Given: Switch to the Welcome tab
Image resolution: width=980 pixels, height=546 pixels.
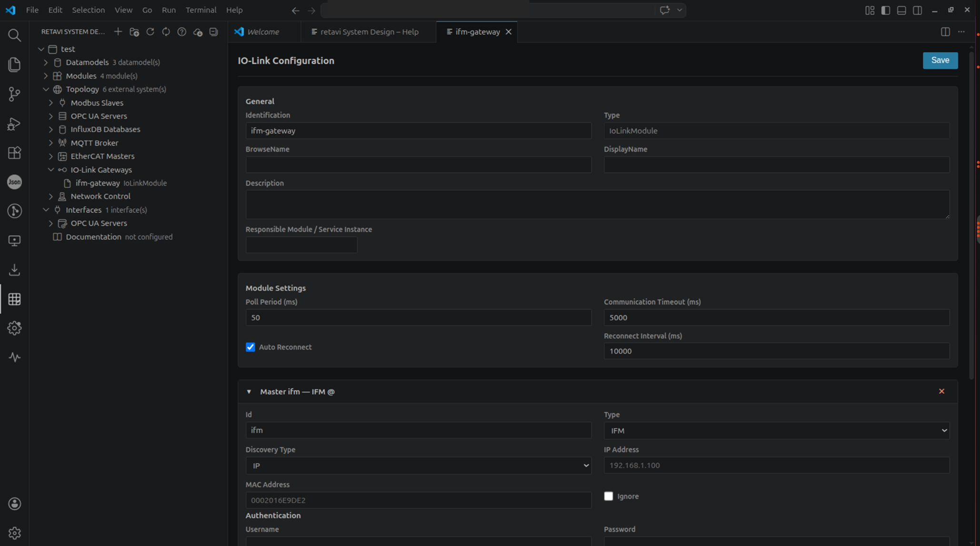Looking at the screenshot, I should (263, 32).
